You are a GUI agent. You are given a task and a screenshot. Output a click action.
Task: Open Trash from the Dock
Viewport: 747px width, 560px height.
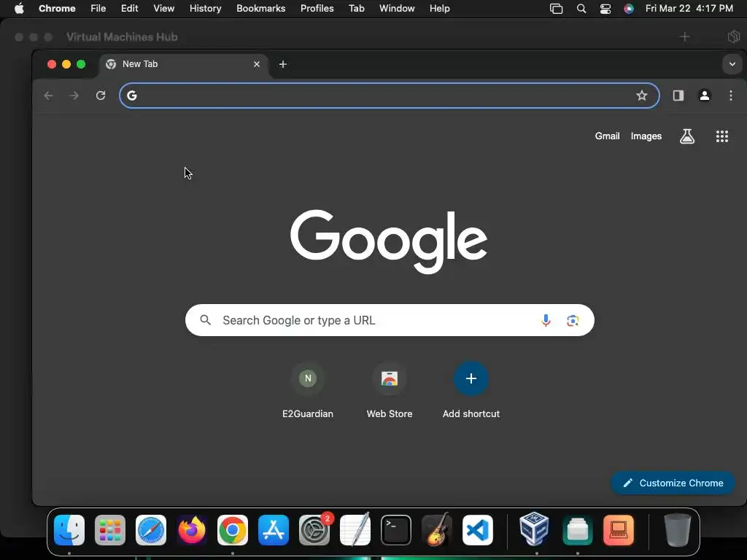(677, 529)
